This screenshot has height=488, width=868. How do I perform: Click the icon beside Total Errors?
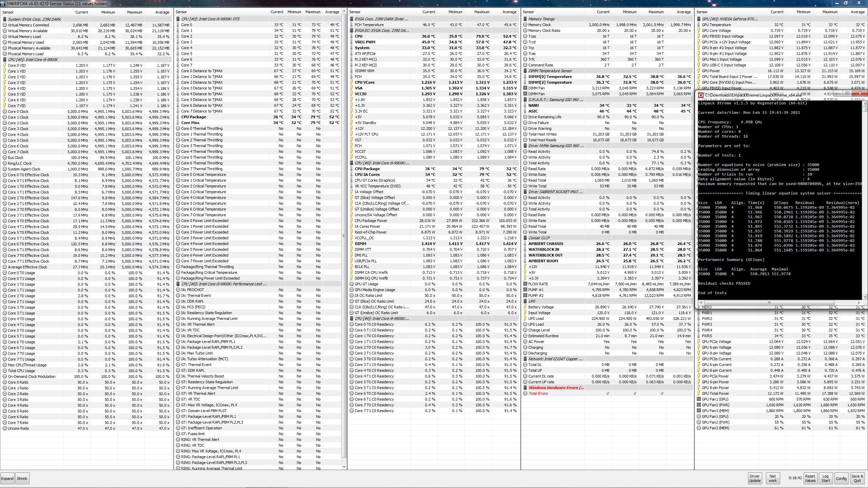point(525,393)
